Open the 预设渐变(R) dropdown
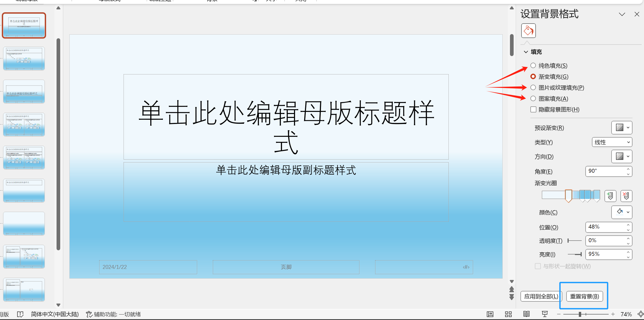 622,128
